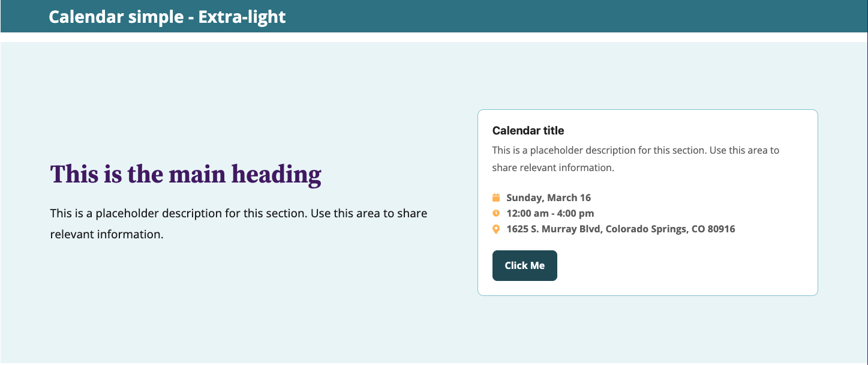Click the orange calendar icon beside the date

(496, 198)
